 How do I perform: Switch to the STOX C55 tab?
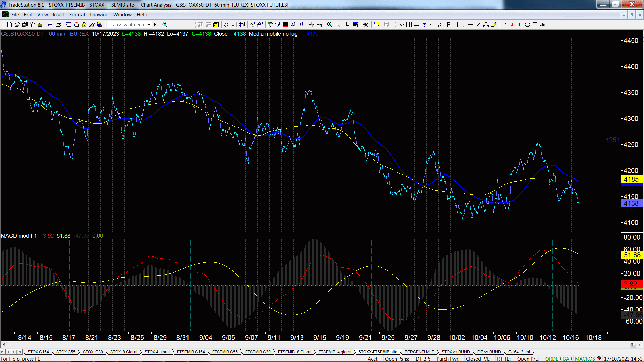click(66, 352)
